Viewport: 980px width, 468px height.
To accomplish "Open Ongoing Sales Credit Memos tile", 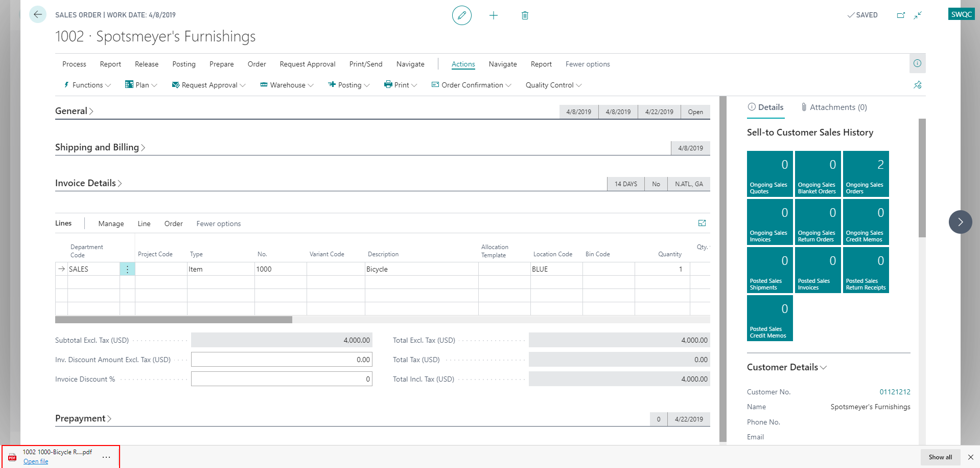I will point(866,222).
